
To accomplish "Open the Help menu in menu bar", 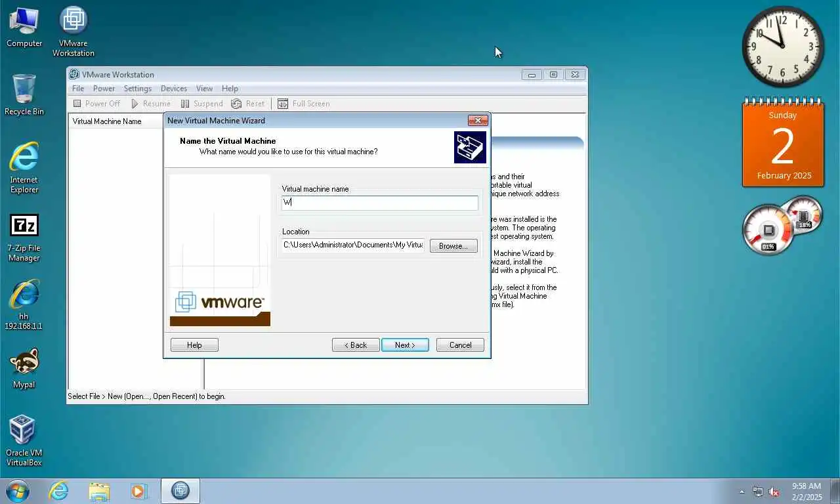I will point(230,89).
